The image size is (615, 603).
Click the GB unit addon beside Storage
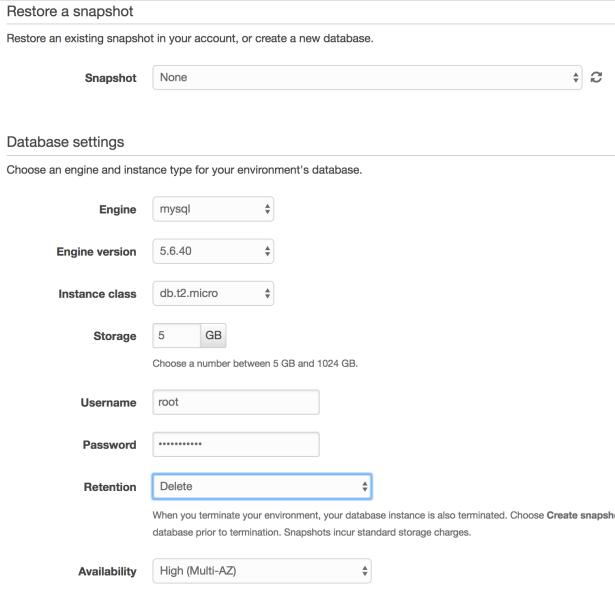click(x=214, y=336)
